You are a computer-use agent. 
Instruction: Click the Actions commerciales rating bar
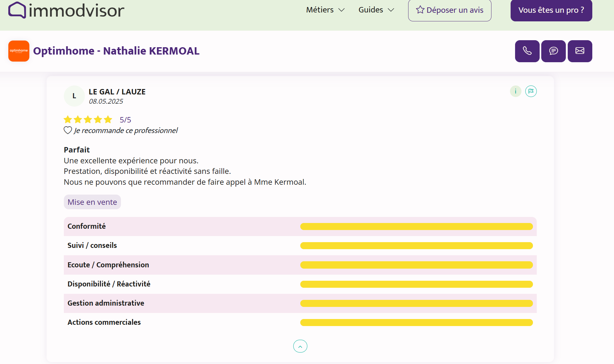[x=416, y=322]
